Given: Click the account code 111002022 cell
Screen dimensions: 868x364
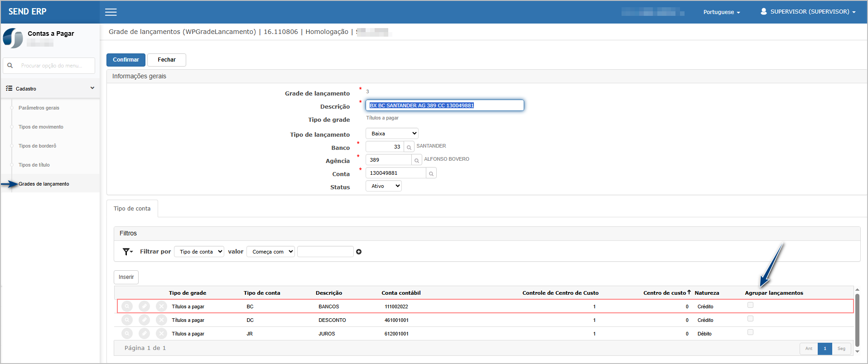Looking at the screenshot, I should click(396, 307).
